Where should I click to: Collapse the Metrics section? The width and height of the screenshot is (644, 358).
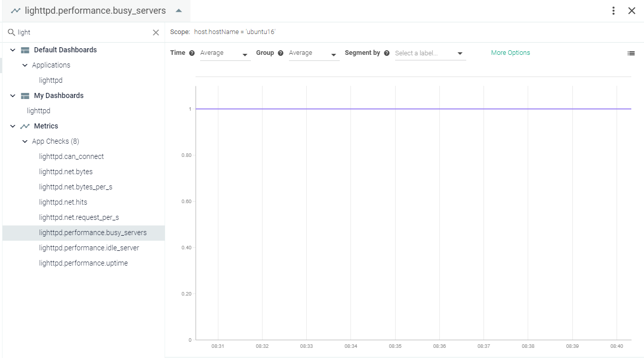tap(13, 126)
